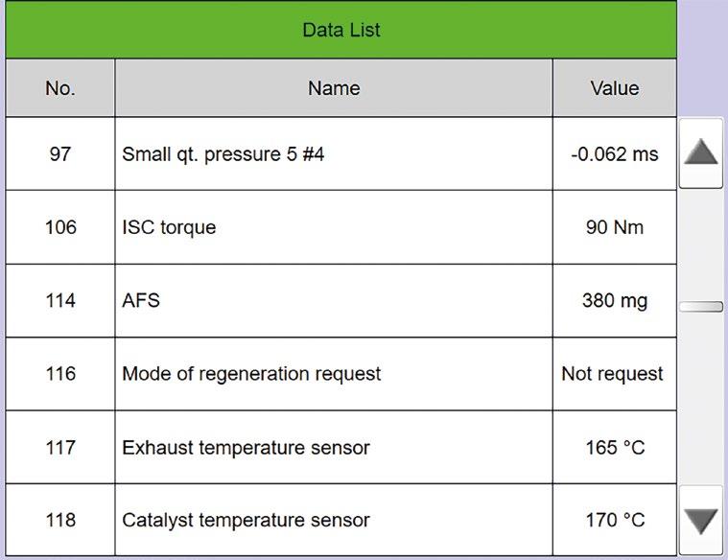Click the 170 °C value
This screenshot has height=560, width=728.
(x=614, y=520)
